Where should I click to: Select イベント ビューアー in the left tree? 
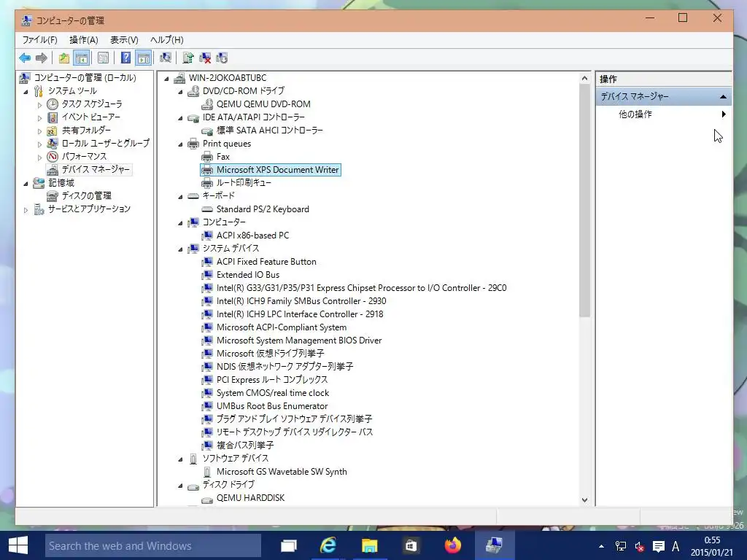click(91, 117)
